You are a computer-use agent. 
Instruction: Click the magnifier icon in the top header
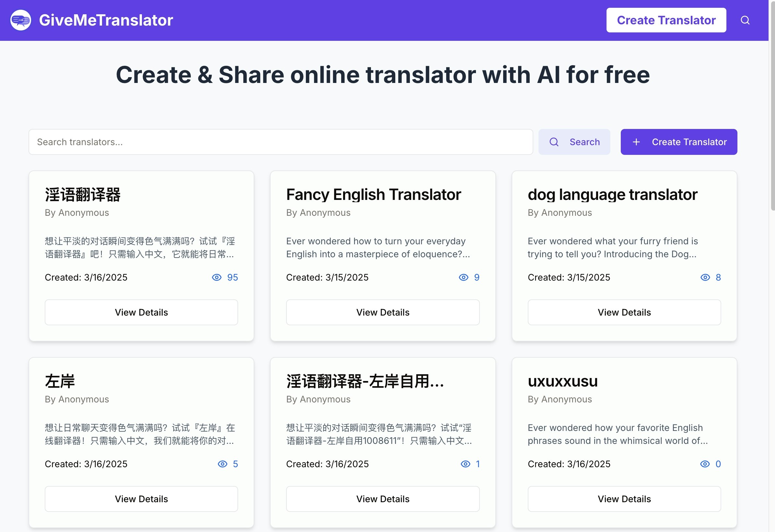[x=745, y=20]
